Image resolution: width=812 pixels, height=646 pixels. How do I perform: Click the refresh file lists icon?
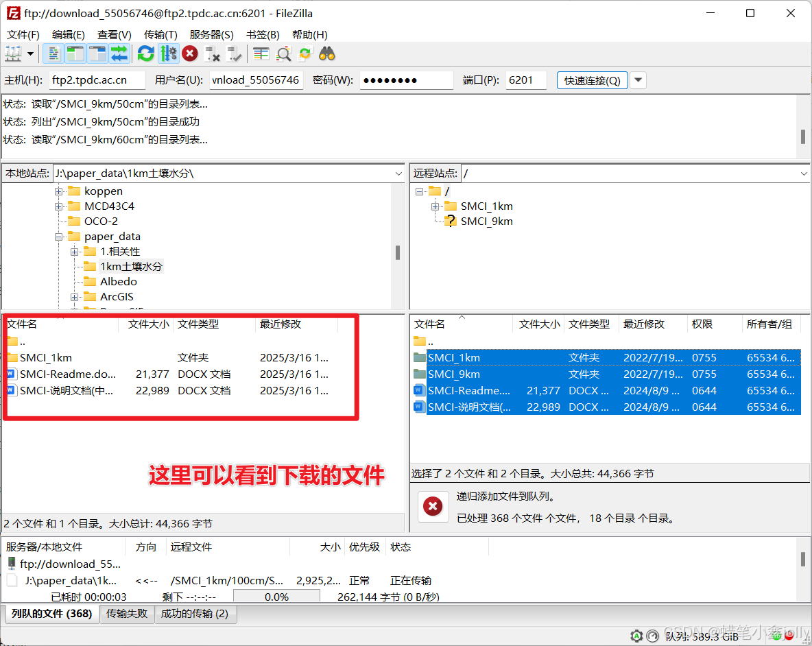click(146, 53)
